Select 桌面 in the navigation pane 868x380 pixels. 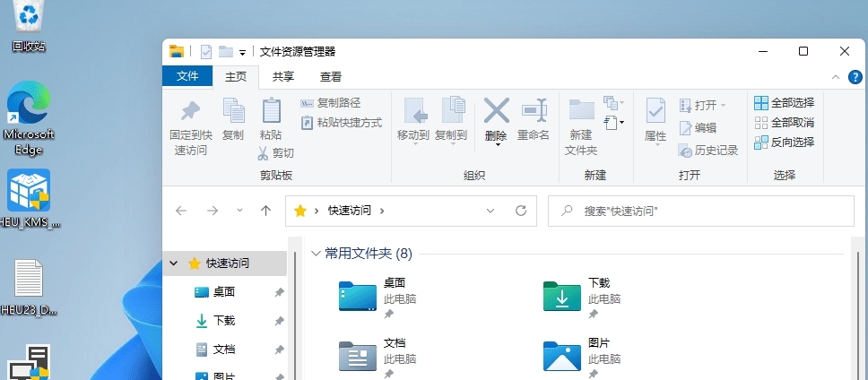[224, 292]
